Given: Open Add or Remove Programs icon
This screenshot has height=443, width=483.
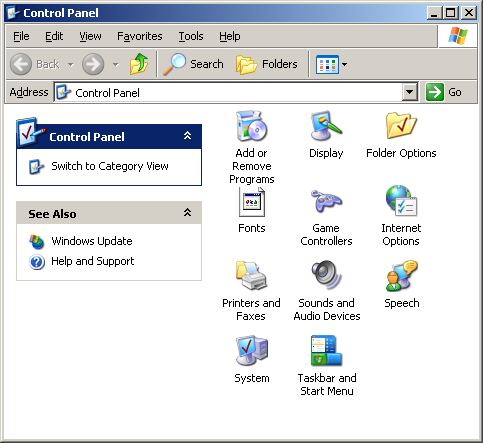Looking at the screenshot, I should (x=252, y=127).
